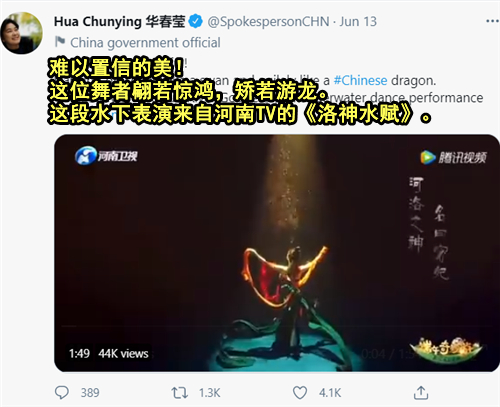500x407 pixels.
Task: Click the 389 replies count
Action: tap(90, 393)
